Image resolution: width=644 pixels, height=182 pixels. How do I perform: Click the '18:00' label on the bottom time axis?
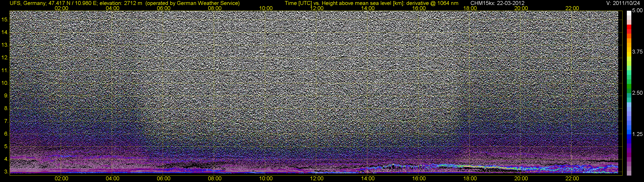pos(470,179)
